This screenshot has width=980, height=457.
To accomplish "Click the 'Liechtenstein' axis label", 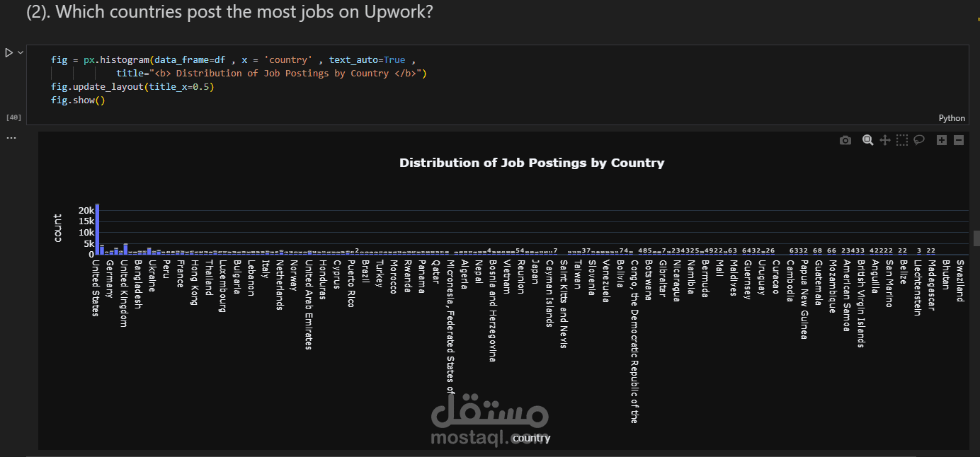I will click(917, 287).
